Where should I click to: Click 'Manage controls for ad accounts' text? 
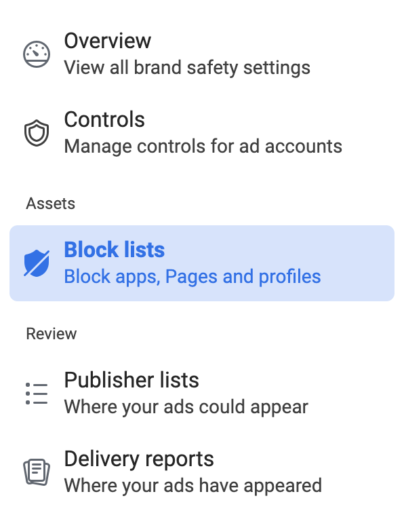[x=203, y=147]
